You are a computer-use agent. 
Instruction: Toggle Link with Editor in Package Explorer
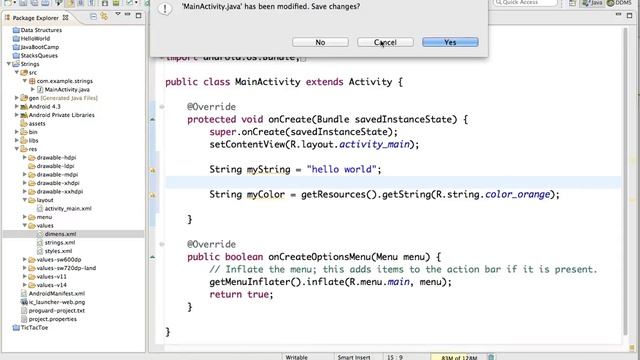pos(104,16)
